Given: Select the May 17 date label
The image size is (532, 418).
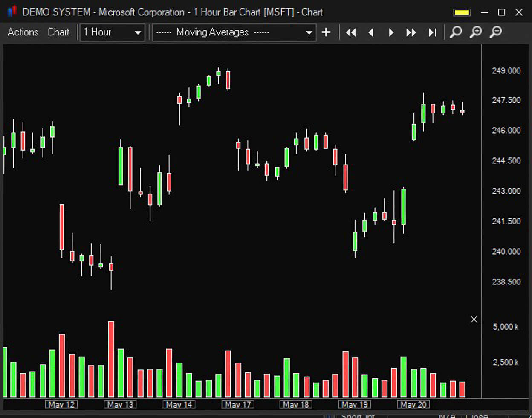Looking at the screenshot, I should pyautogui.click(x=238, y=404).
